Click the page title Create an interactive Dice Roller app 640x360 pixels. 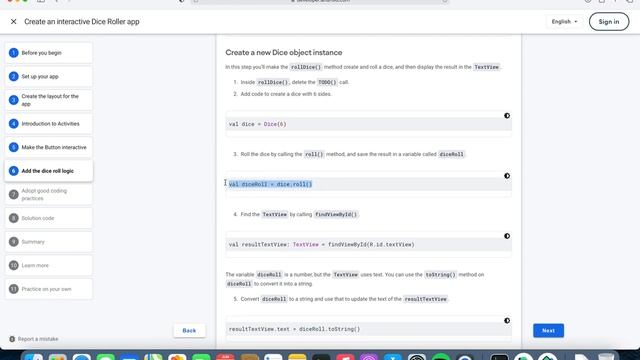(82, 22)
